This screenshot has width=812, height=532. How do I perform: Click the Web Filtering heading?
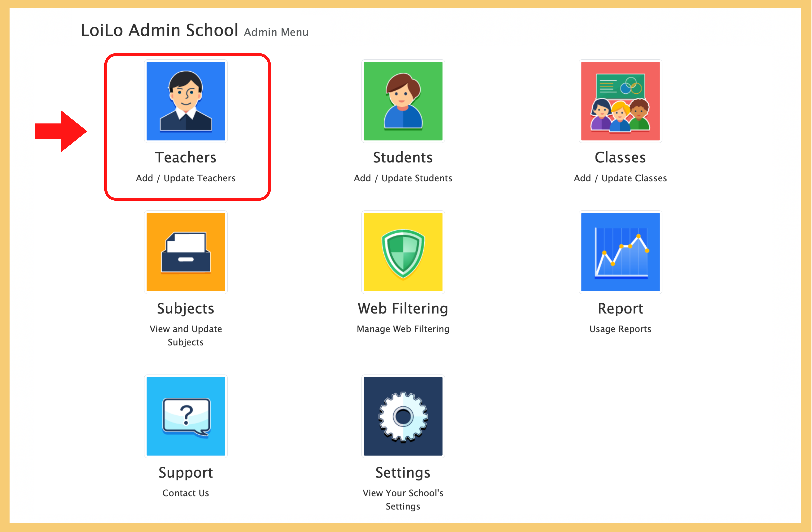coord(403,309)
